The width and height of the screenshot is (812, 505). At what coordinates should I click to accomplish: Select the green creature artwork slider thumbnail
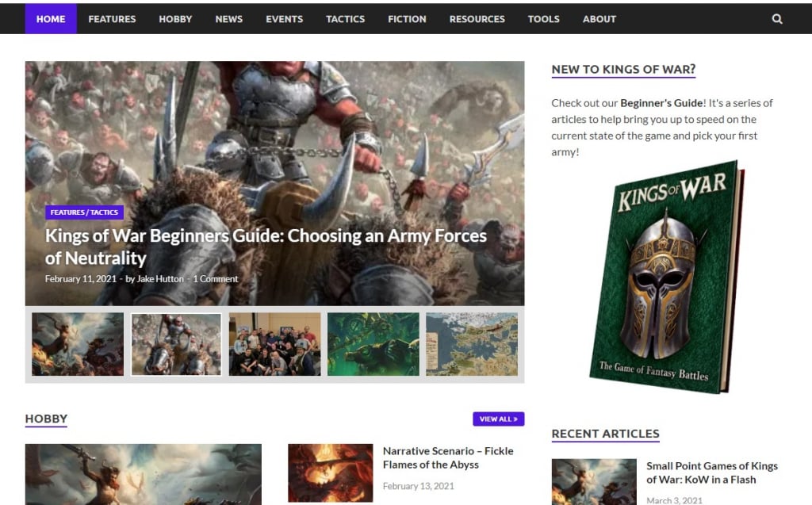pyautogui.click(x=373, y=344)
